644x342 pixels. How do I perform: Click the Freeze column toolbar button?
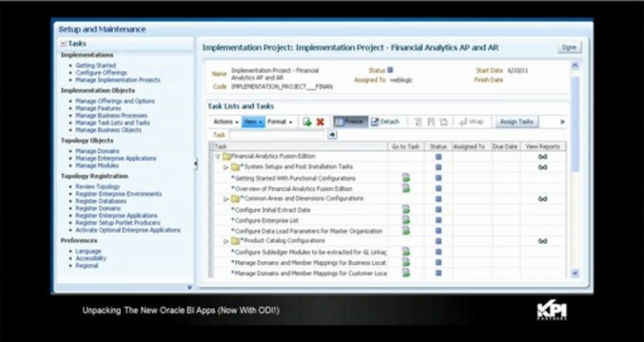[x=350, y=122]
